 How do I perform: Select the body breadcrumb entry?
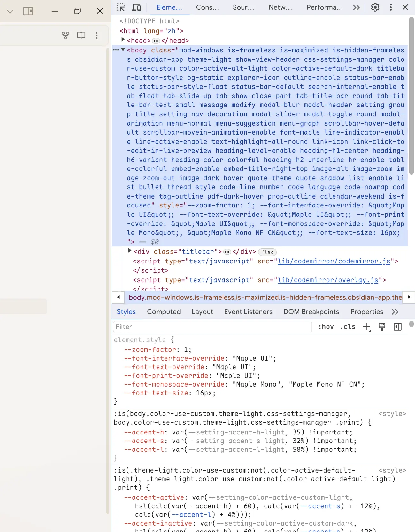265,297
